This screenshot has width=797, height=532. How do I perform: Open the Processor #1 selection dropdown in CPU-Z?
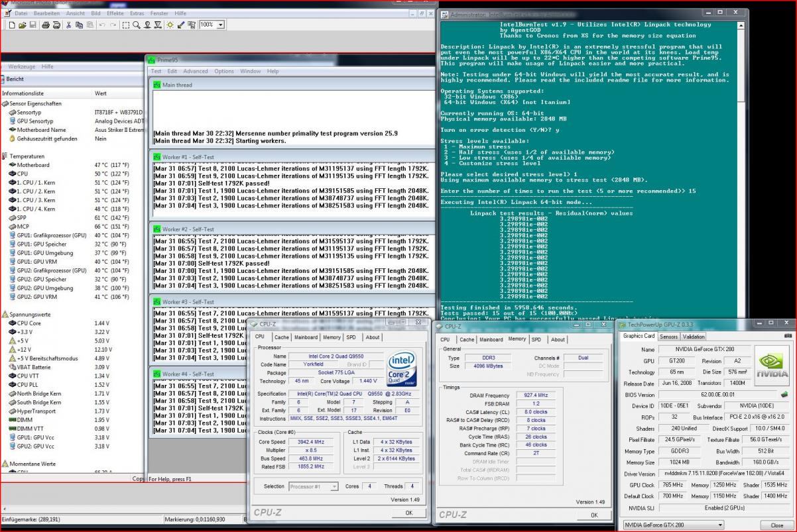334,486
